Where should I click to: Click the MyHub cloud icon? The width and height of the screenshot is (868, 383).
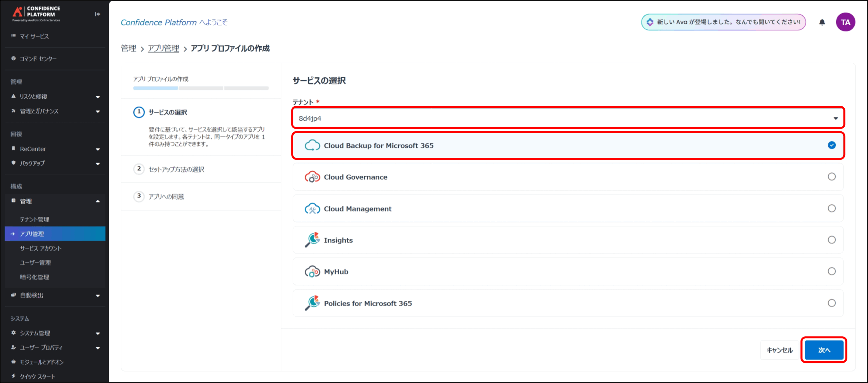click(x=312, y=272)
